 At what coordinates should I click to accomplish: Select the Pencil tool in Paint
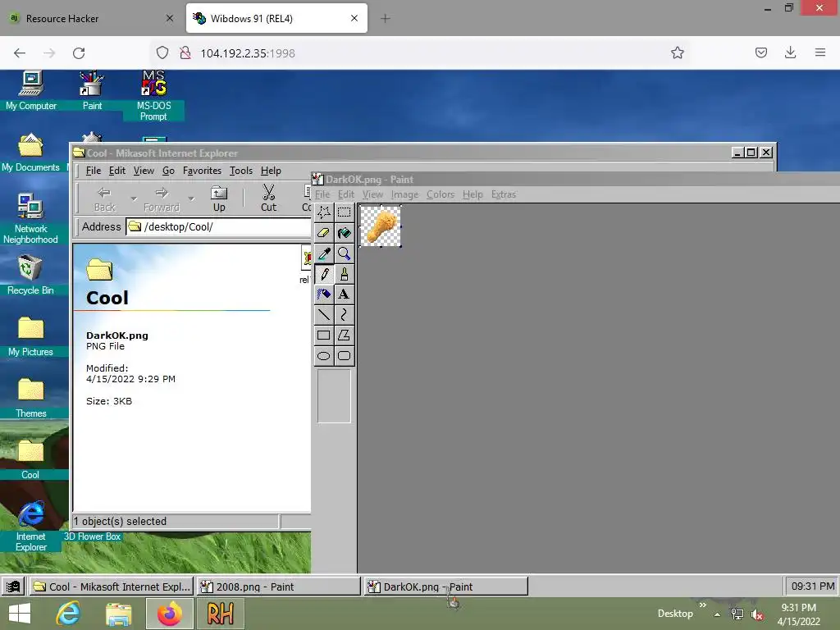[x=323, y=274]
